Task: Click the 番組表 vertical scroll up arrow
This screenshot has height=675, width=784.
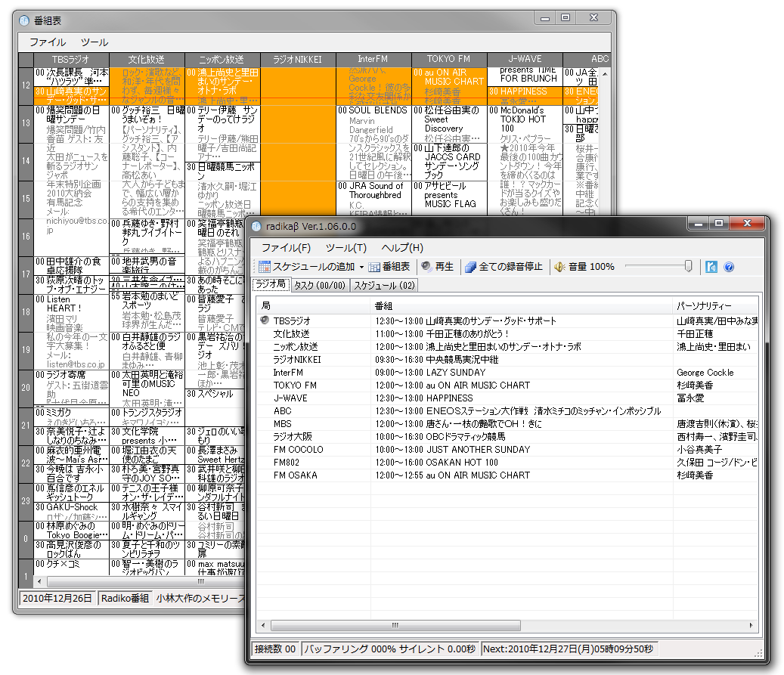Action: pyautogui.click(x=605, y=74)
